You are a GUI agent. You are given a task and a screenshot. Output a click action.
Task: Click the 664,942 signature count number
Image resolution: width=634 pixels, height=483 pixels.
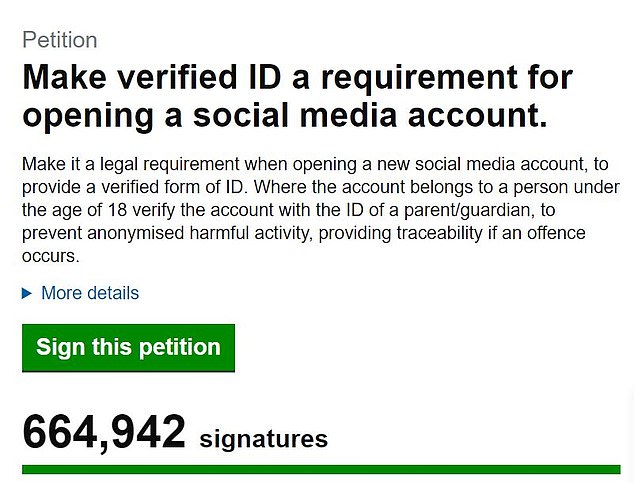[x=104, y=433]
